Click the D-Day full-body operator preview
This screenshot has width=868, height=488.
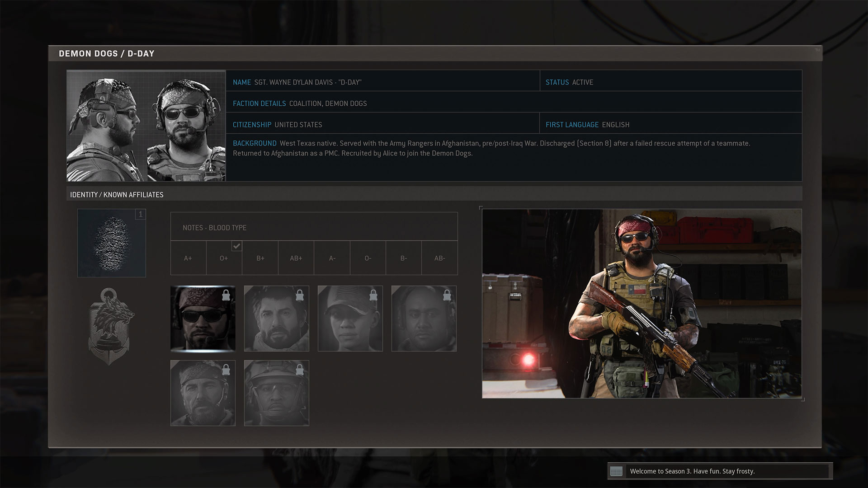click(642, 304)
